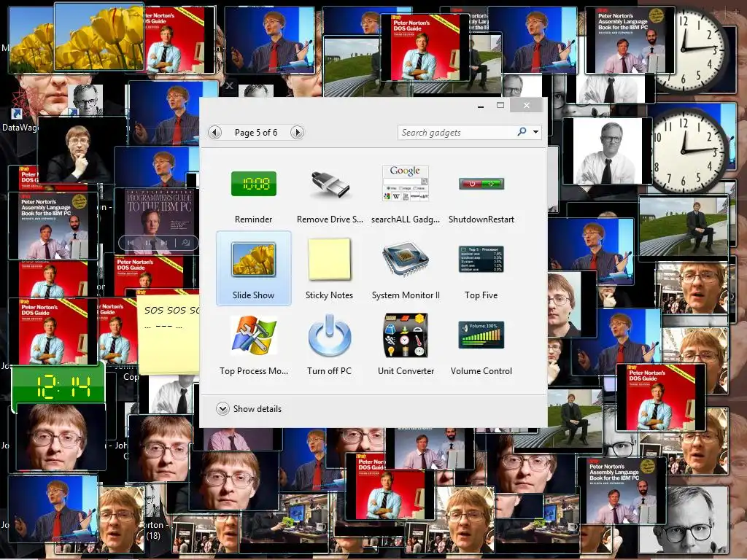The width and height of the screenshot is (747, 560).
Task: Go to the previous gadgets page
Action: click(215, 133)
